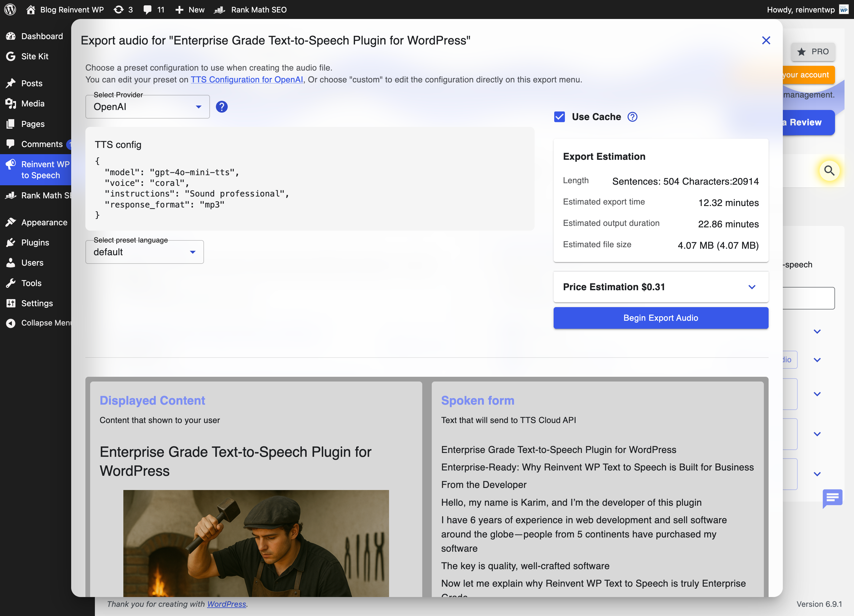Screen dimensions: 854x616
Task: Open the Appearance sidebar menu
Action: pos(44,223)
